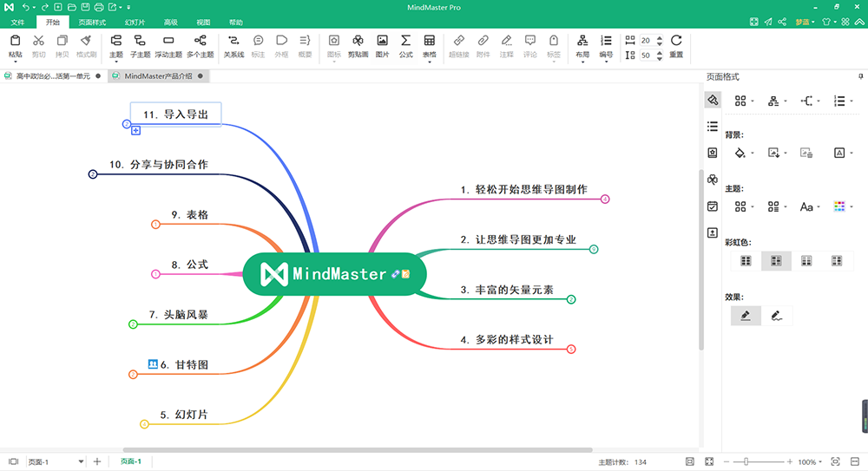
Task: Select the central MindMaster topic
Action: [334, 274]
